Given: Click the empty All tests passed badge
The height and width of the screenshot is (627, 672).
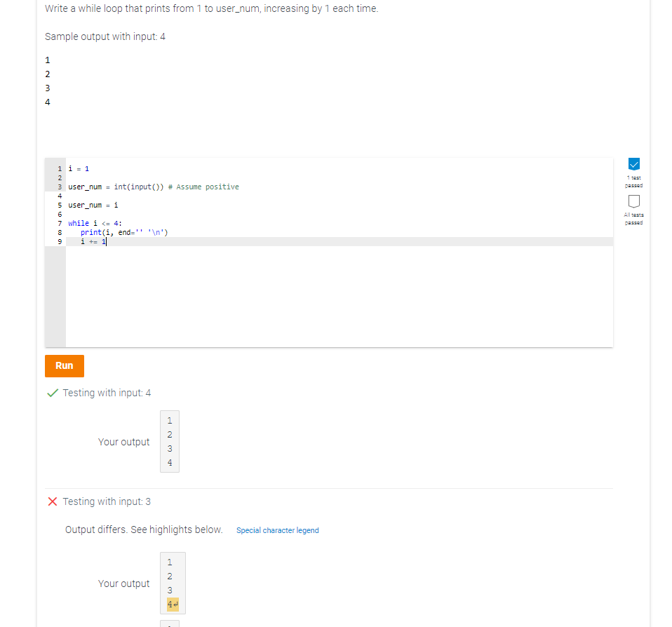Looking at the screenshot, I should (x=633, y=201).
